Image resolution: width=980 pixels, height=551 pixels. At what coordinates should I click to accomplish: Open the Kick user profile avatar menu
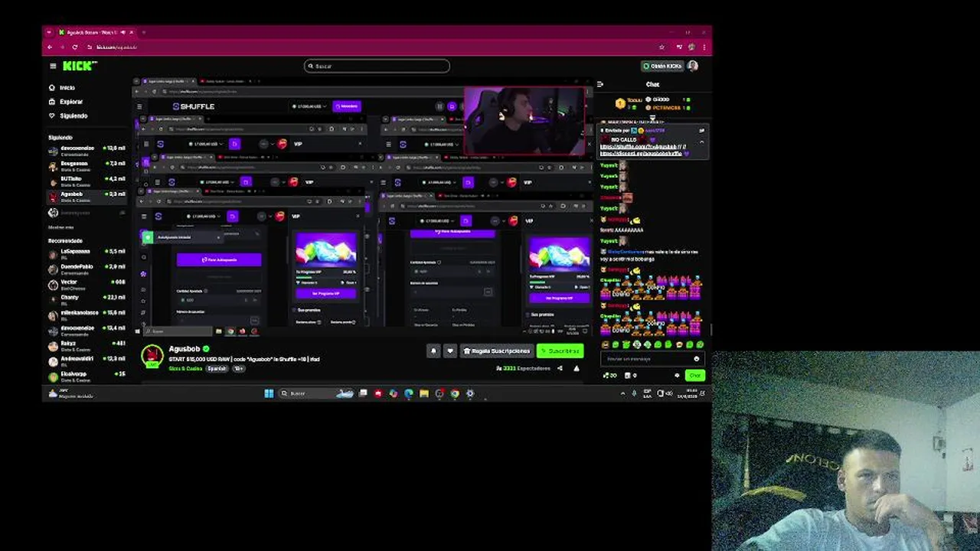[x=693, y=66]
